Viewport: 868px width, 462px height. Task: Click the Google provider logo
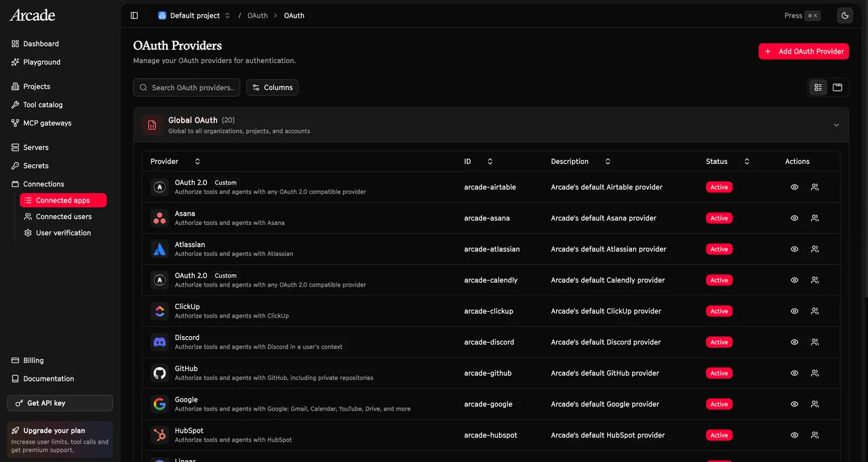coord(159,404)
